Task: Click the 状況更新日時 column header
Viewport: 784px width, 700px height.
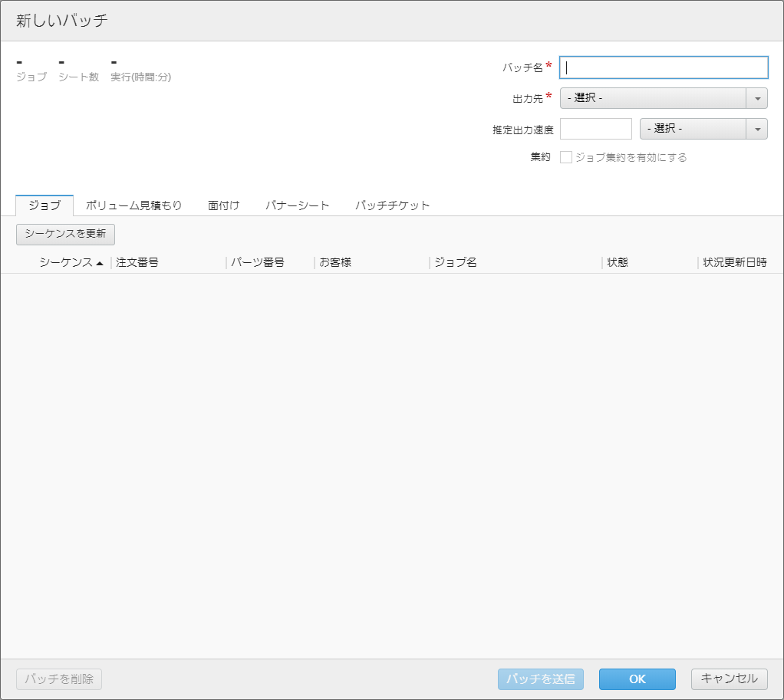Action: tap(734, 262)
